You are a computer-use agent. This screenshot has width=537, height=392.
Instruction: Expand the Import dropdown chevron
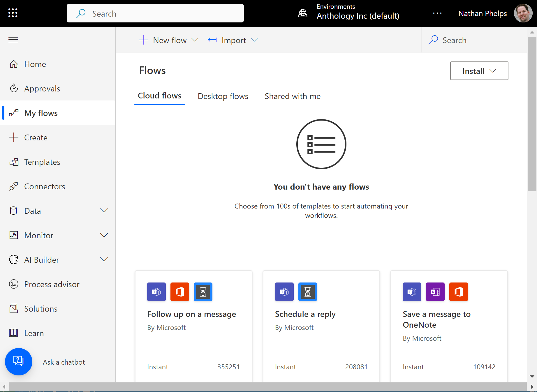pos(254,40)
